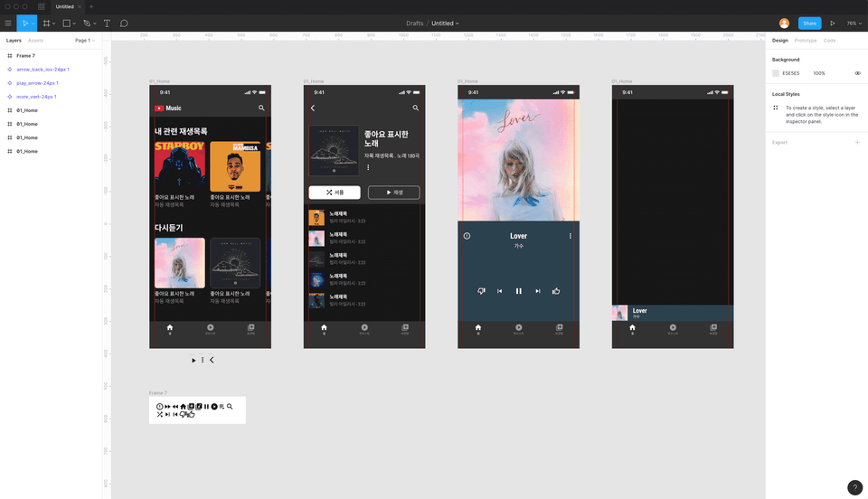868x499 pixels.
Task: Open the Page 1 pages dropdown
Action: coord(85,41)
